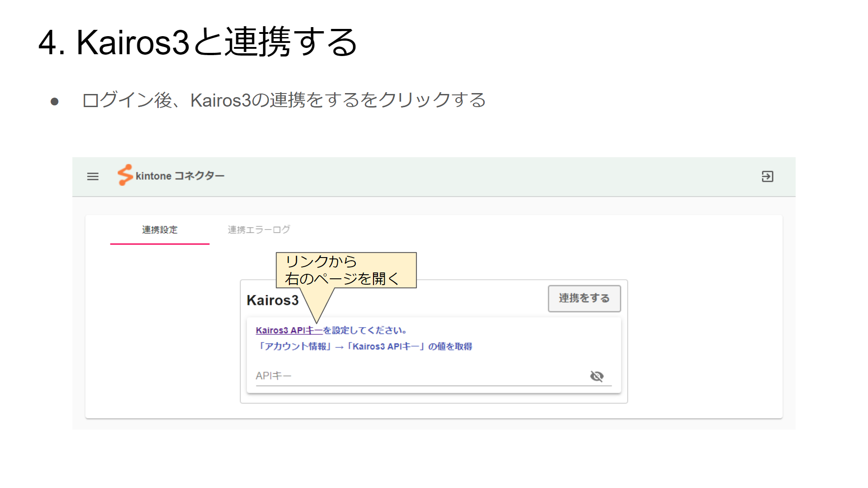Image resolution: width=868 pixels, height=488 pixels.
Task: Open the hamburger menu icon
Action: pos(93,177)
